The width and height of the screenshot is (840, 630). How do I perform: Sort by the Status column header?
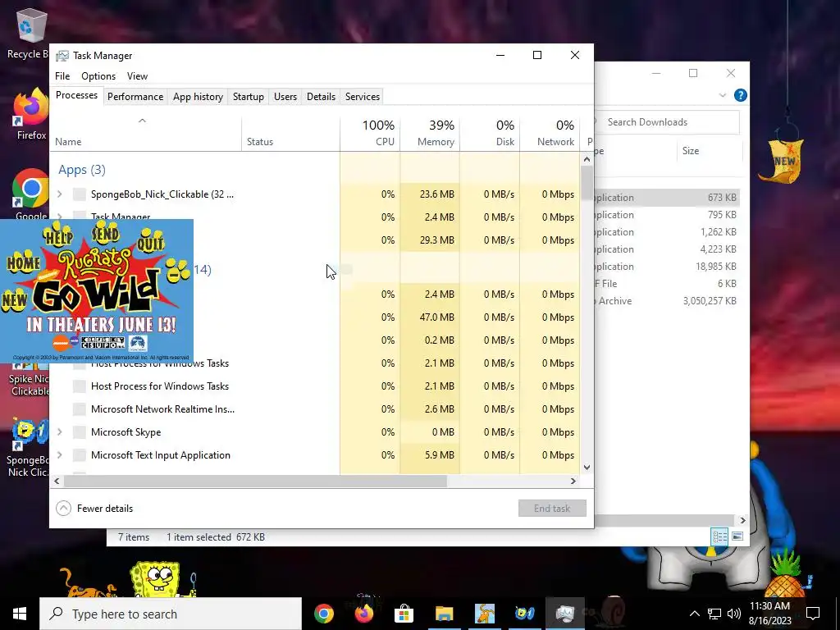point(291,133)
